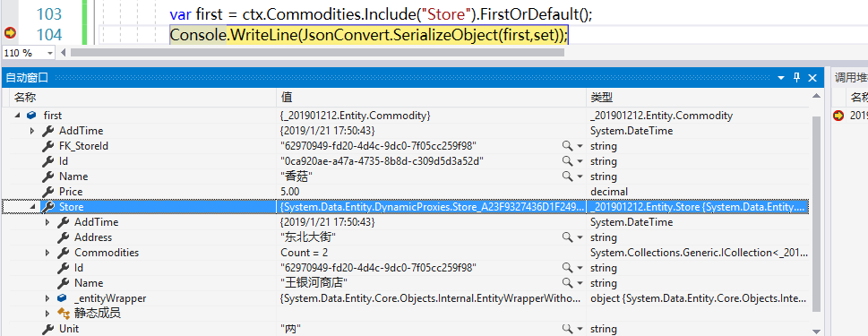Image resolution: width=868 pixels, height=336 pixels.
Task: Expand the first-level AddTime property under first
Action: coord(32,131)
